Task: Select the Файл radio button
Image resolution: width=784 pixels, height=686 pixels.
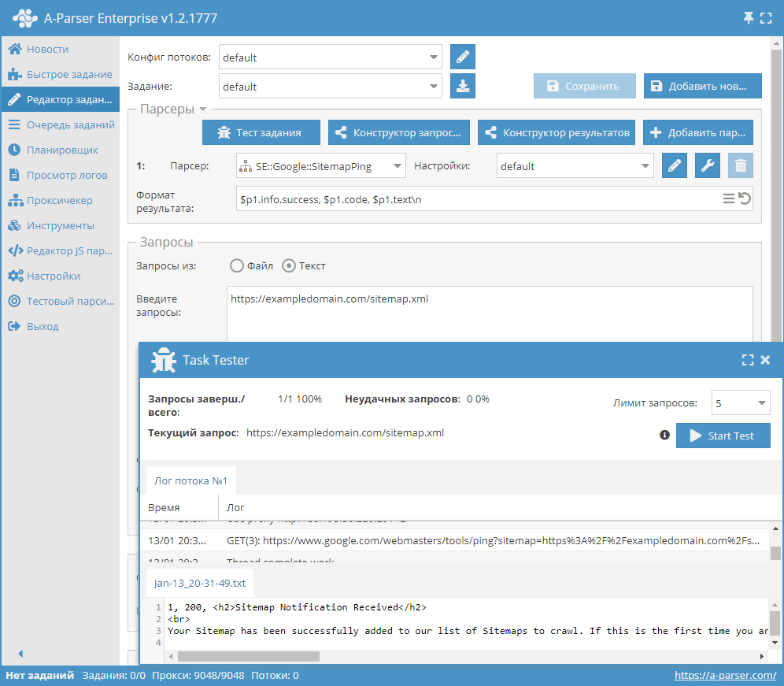Action: (236, 265)
